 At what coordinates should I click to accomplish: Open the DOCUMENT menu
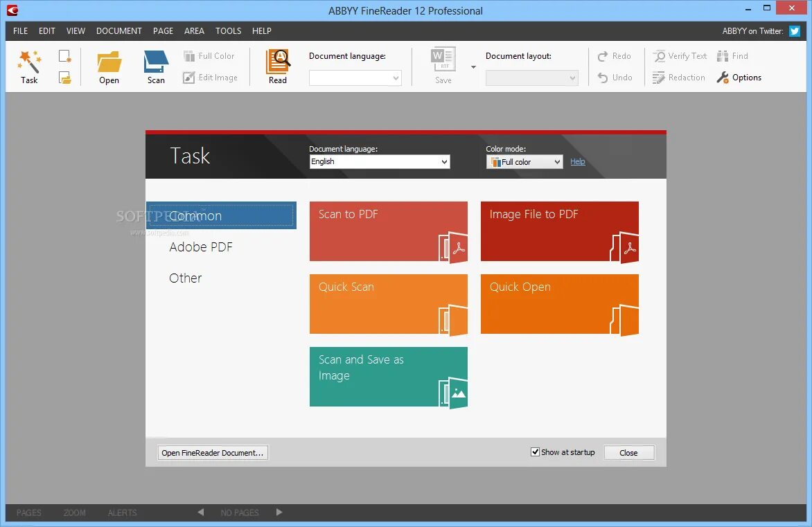(x=119, y=31)
